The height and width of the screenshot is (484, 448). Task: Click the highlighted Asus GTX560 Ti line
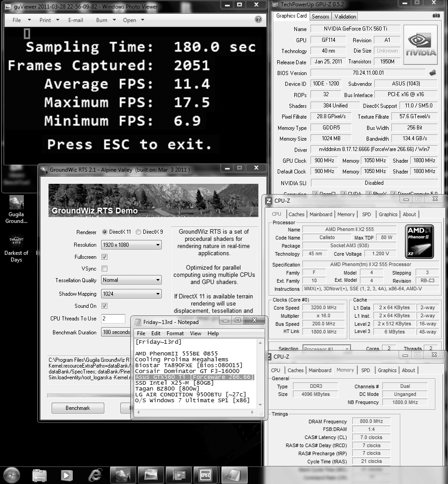[x=195, y=377]
